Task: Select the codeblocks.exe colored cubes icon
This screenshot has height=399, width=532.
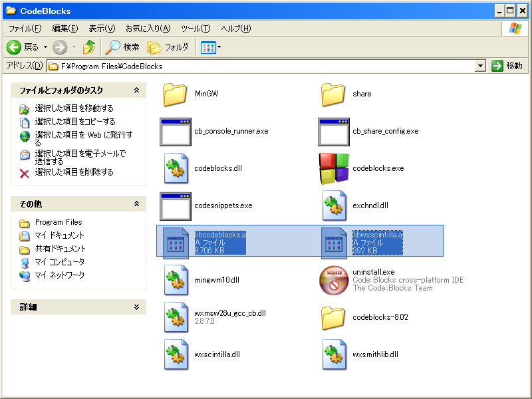Action: pyautogui.click(x=334, y=169)
